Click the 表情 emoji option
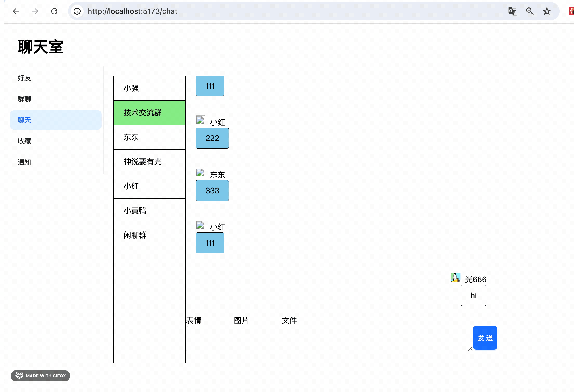Viewport: 574px width, 392px height. coord(194,320)
